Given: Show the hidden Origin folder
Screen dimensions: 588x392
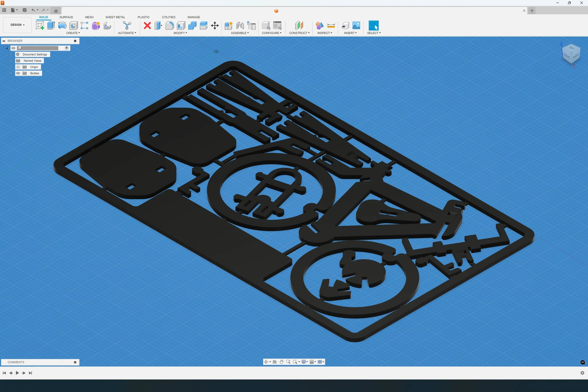Looking at the screenshot, I should (18, 67).
